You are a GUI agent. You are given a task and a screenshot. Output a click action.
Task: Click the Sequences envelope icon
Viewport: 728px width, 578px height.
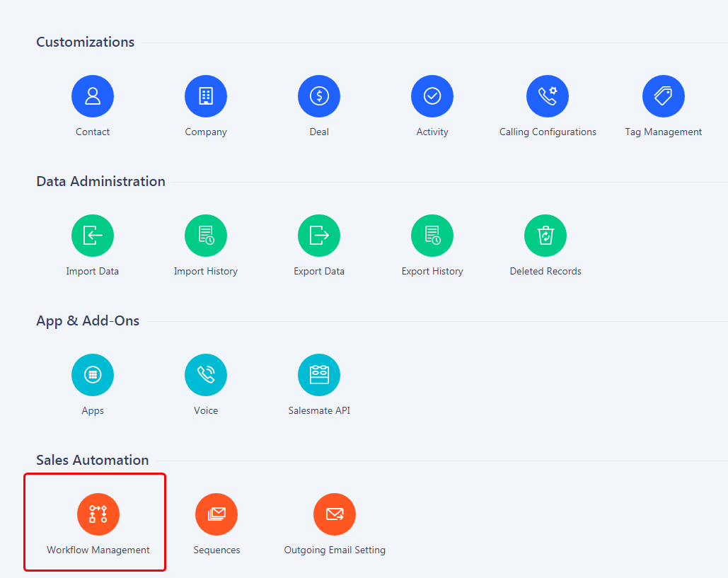coord(216,514)
